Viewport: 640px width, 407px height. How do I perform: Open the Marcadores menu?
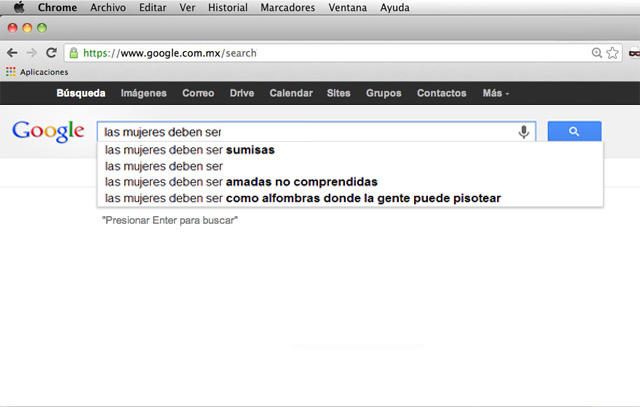coord(288,7)
